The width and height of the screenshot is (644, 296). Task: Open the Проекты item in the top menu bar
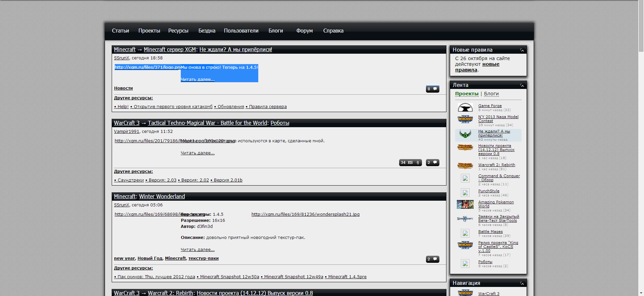[149, 31]
